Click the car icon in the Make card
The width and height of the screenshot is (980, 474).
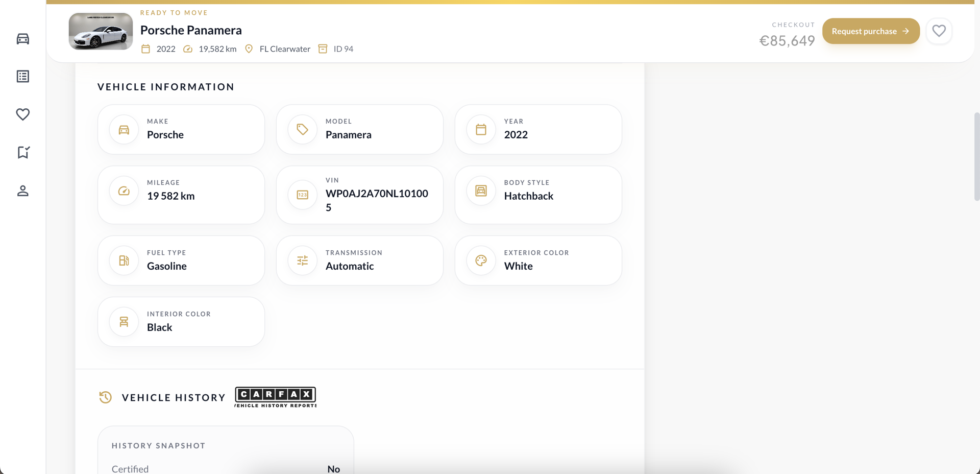click(x=124, y=130)
